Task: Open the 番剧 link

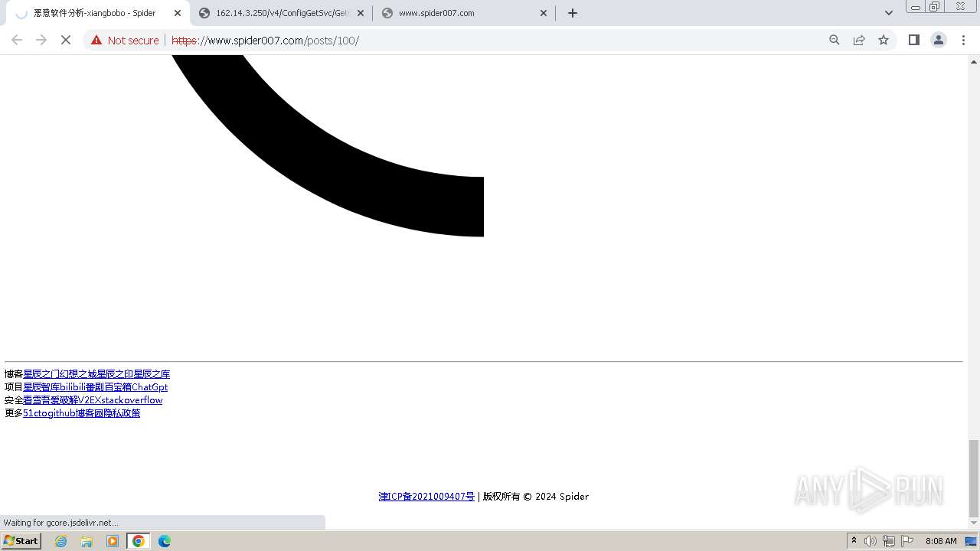Action: pyautogui.click(x=94, y=387)
